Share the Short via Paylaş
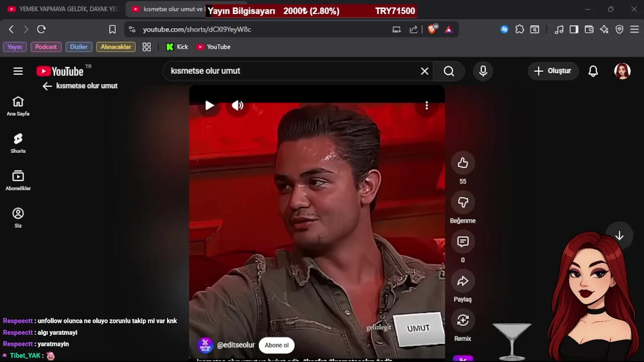This screenshot has width=644, height=362. pyautogui.click(x=463, y=281)
